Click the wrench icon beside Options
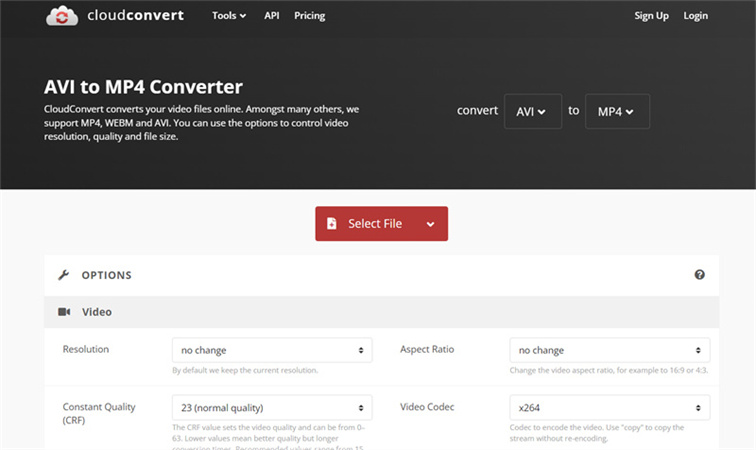The width and height of the screenshot is (756, 450). 64,275
